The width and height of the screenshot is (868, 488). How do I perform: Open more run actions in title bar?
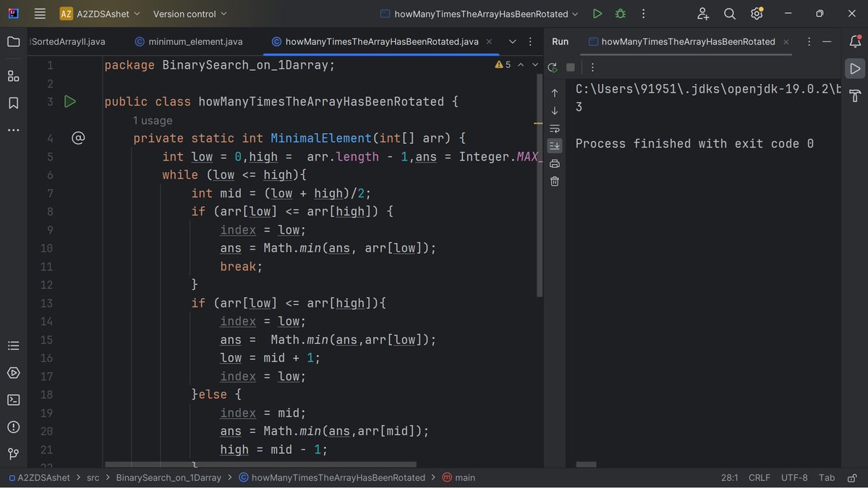[x=644, y=14]
